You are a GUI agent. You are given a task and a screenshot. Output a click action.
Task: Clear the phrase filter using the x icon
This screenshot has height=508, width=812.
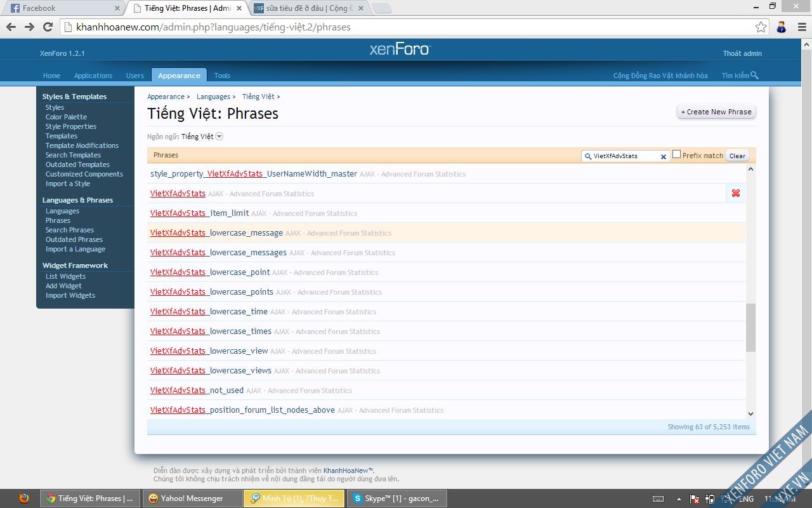click(x=664, y=156)
